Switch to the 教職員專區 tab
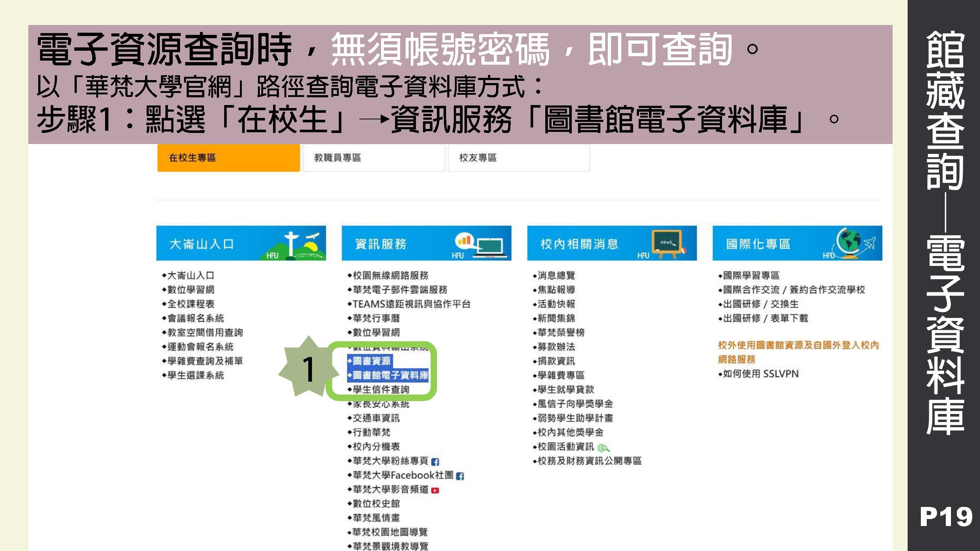This screenshot has width=980, height=551. 374,158
